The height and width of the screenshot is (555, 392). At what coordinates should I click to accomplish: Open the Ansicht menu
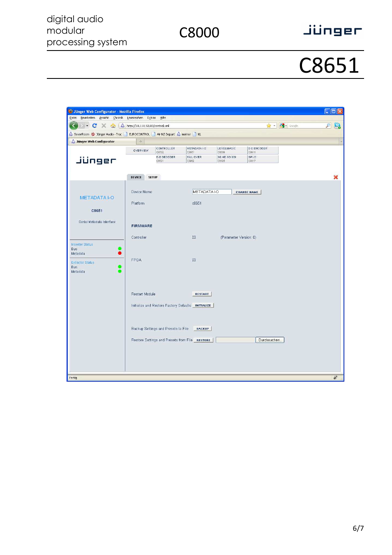pyautogui.click(x=104, y=118)
